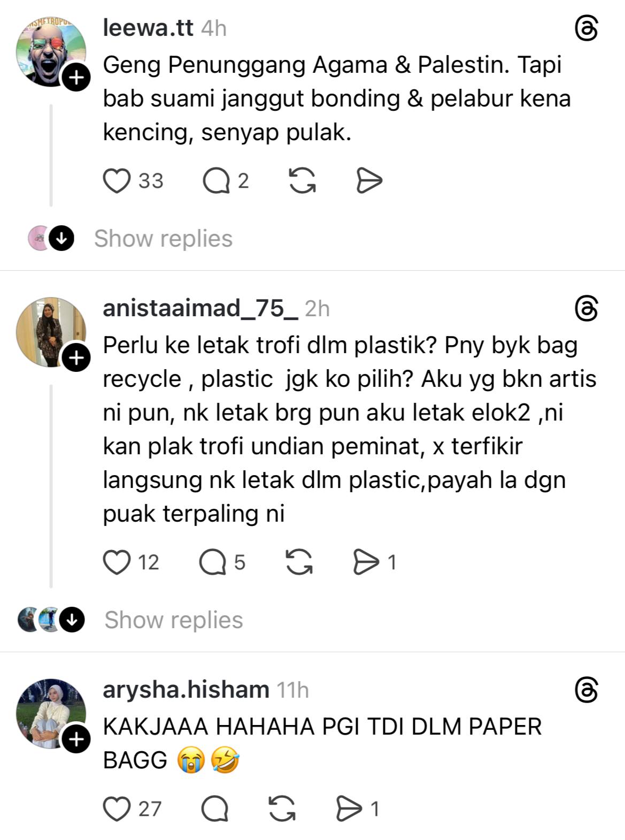Open leewa.tt's username profile link
This screenshot has width=625, height=840.
(x=148, y=27)
